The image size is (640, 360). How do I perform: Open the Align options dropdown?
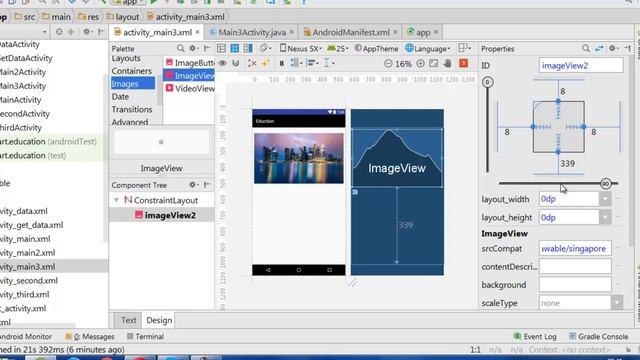pyautogui.click(x=312, y=63)
